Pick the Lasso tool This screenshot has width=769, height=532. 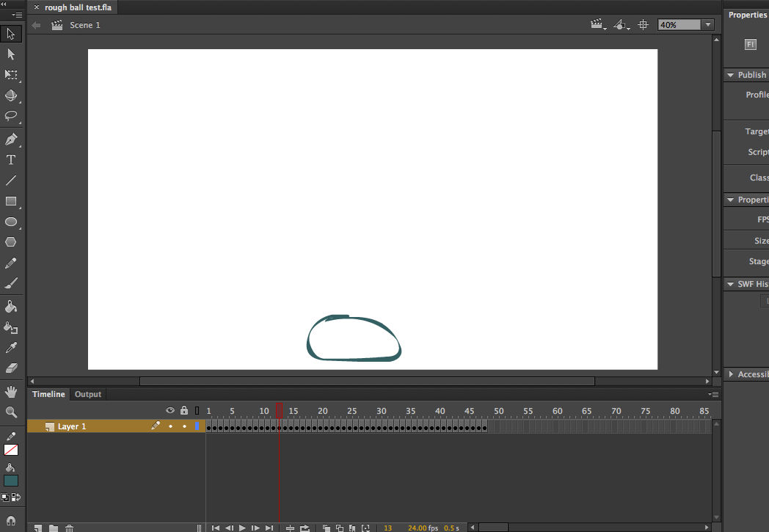pyautogui.click(x=10, y=116)
